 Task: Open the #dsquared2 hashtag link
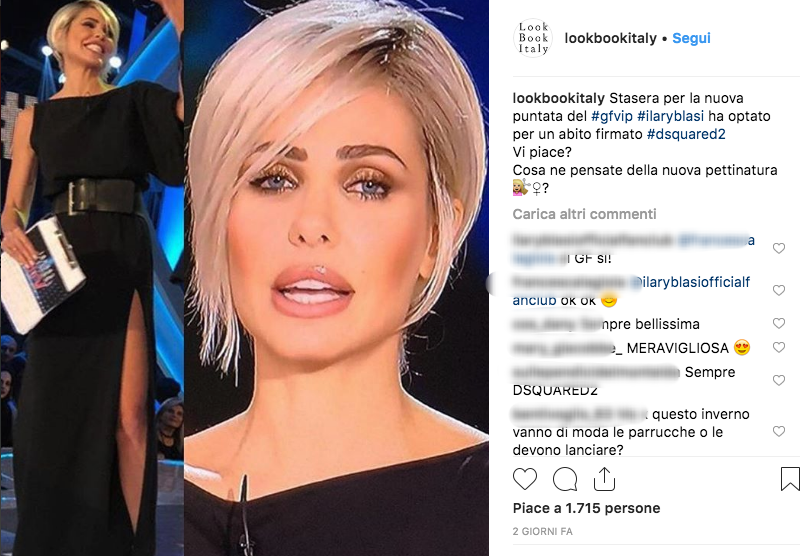click(x=686, y=135)
